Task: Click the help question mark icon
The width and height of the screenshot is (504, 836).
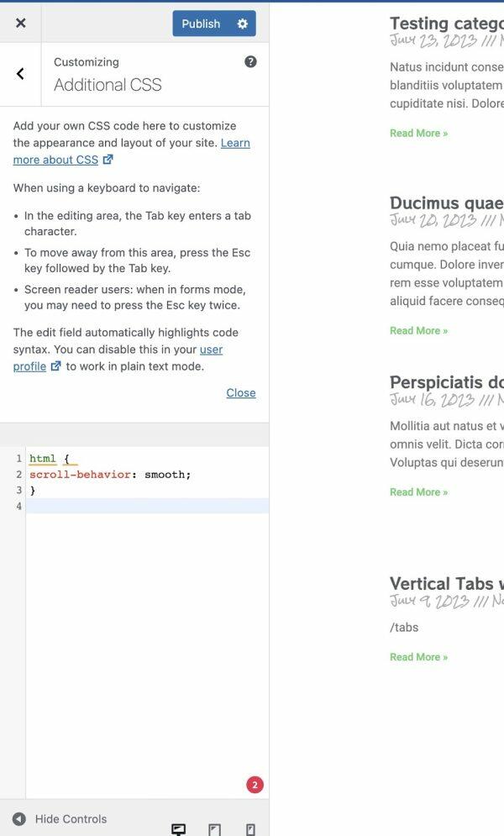Action: (x=249, y=60)
